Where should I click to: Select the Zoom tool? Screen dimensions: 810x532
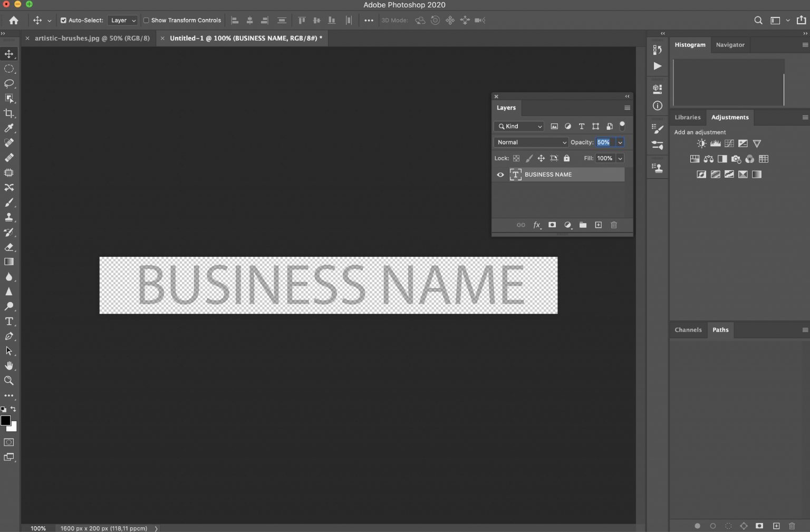click(8, 381)
